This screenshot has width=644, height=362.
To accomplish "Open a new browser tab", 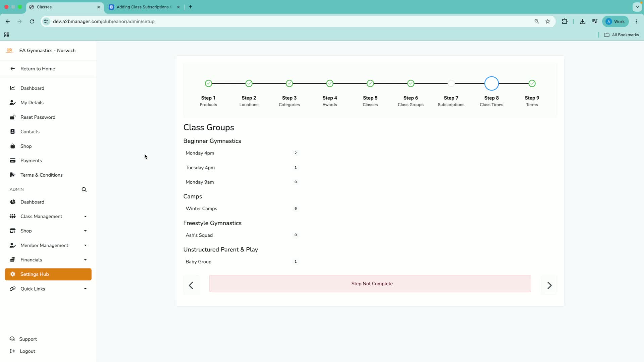I will (191, 7).
